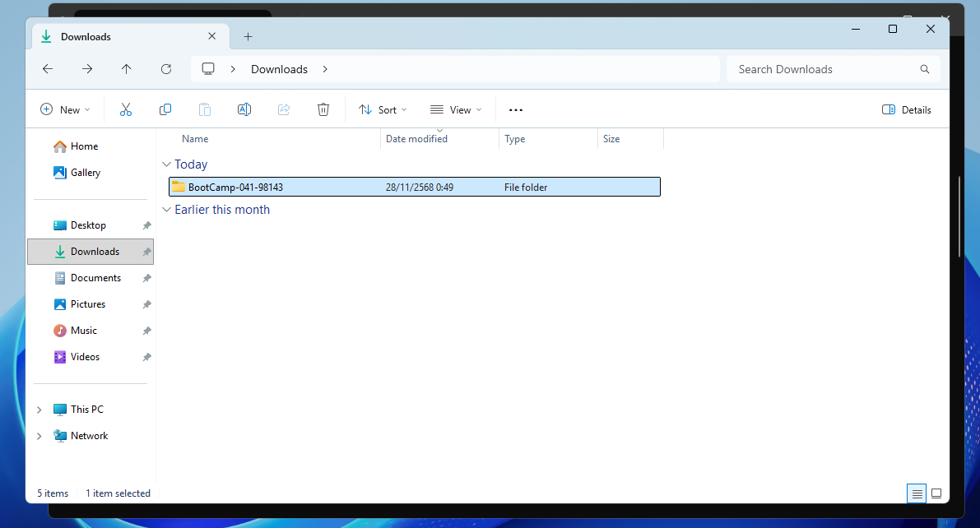The width and height of the screenshot is (980, 528).
Task: Click the Delete trash icon
Action: (x=323, y=109)
